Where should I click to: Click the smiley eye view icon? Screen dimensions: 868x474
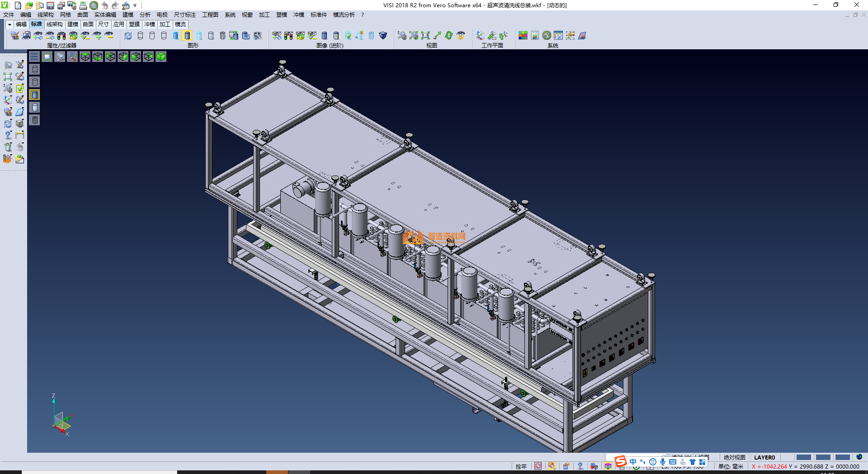(461, 36)
